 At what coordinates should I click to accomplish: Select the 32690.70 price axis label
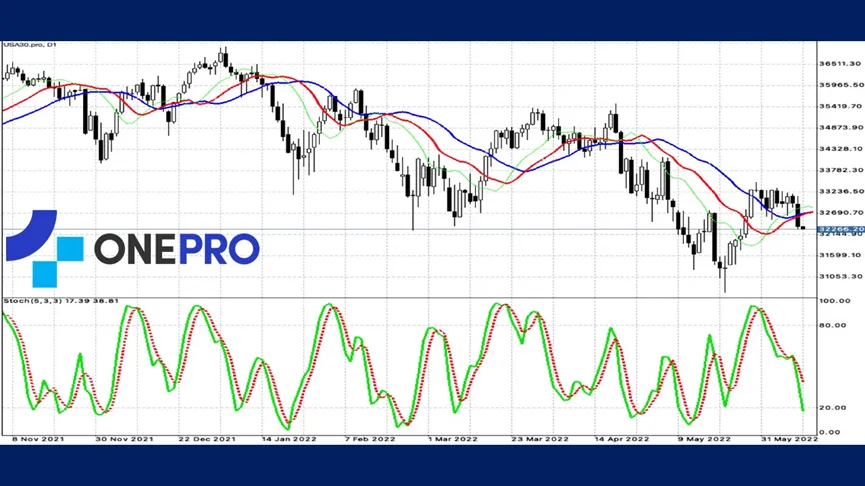pyautogui.click(x=840, y=212)
